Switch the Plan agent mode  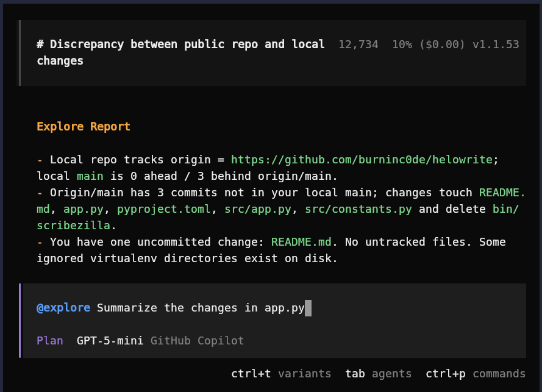point(49,341)
